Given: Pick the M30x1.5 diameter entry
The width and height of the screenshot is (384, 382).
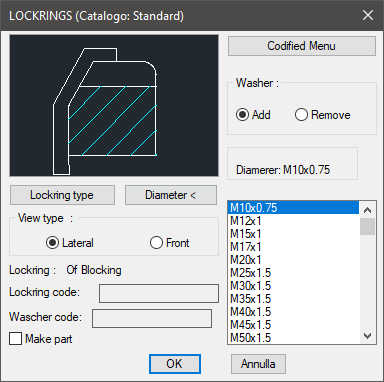Looking at the screenshot, I should point(294,286).
